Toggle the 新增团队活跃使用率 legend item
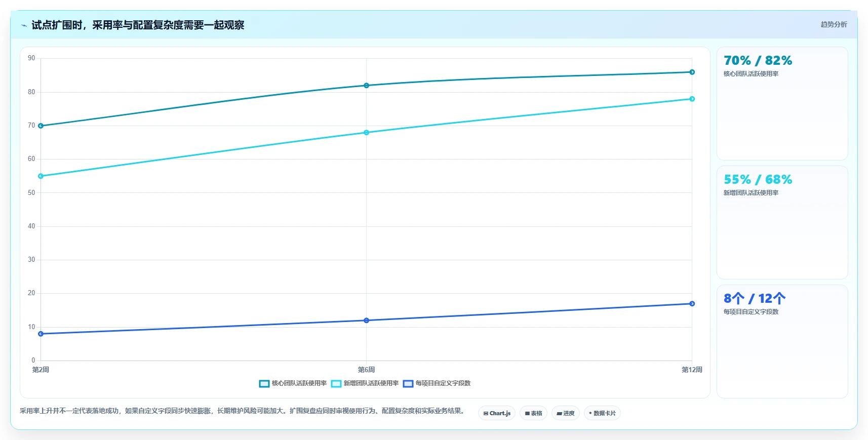The image size is (868, 440). point(365,383)
